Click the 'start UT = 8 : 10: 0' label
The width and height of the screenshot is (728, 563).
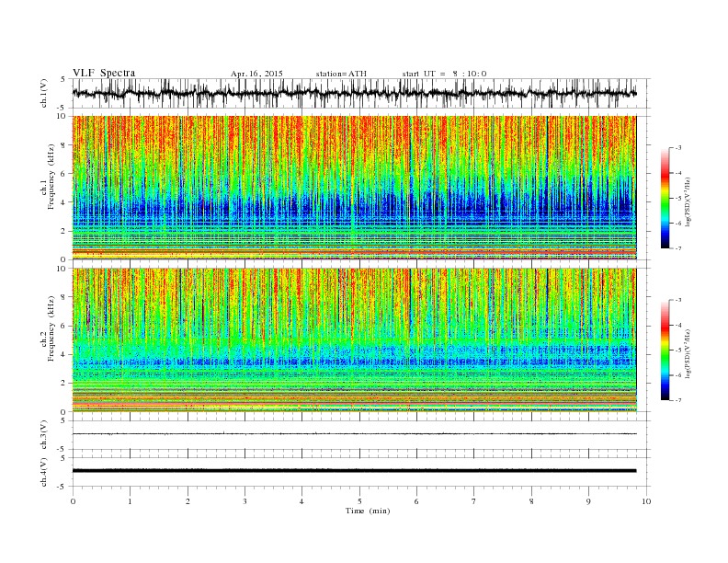pos(444,74)
